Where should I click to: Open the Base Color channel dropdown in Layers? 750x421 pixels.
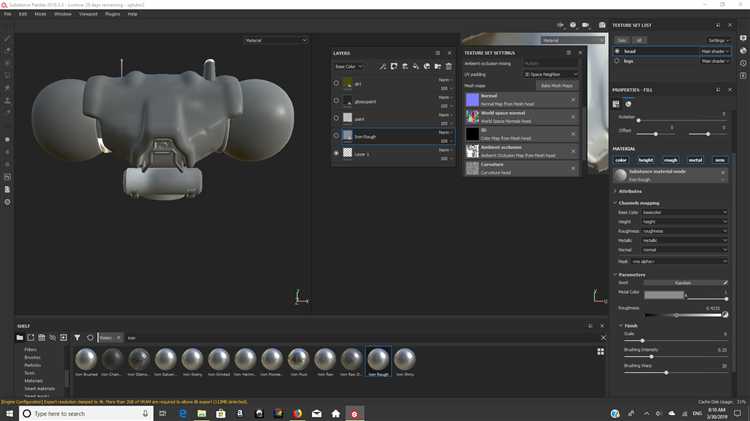[349, 66]
